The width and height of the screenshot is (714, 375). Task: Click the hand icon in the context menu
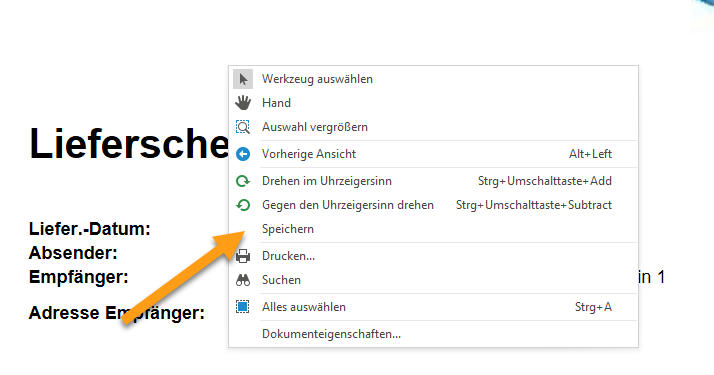(x=243, y=103)
